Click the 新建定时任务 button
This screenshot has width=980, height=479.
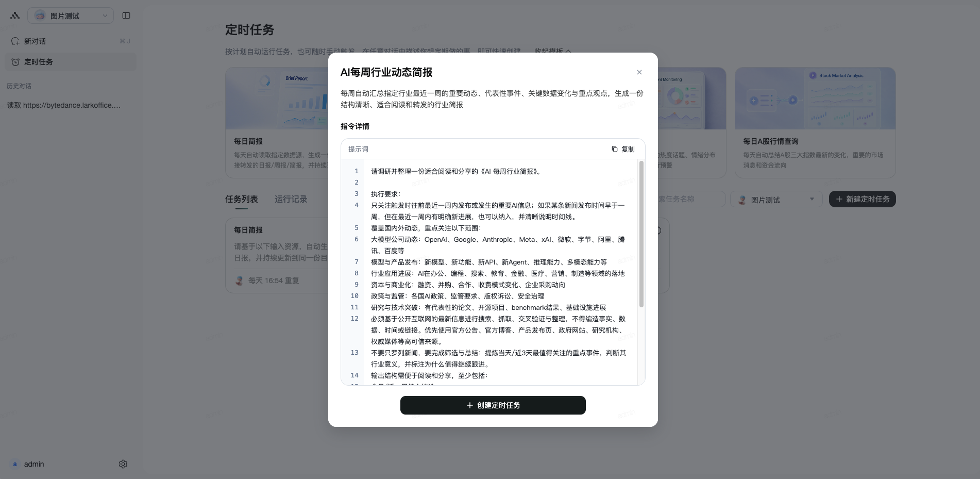(863, 199)
